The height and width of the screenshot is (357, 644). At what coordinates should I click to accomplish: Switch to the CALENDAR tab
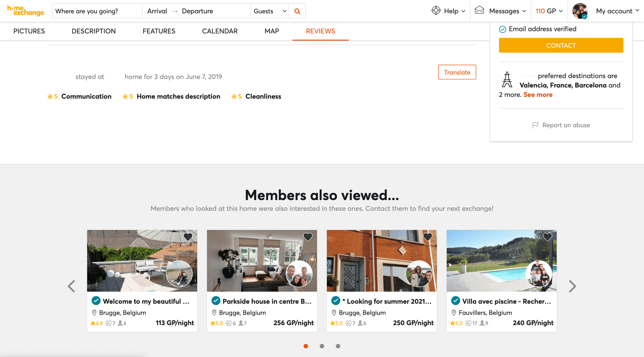pos(220,31)
